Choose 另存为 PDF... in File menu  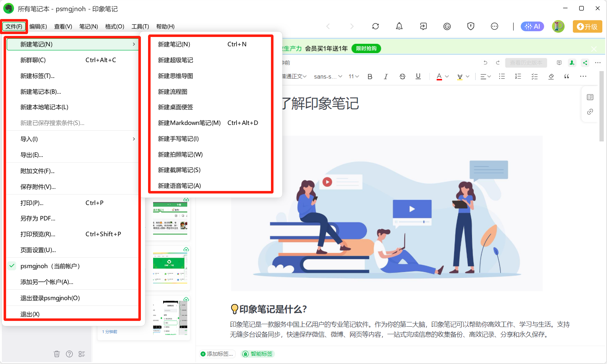[73, 218]
